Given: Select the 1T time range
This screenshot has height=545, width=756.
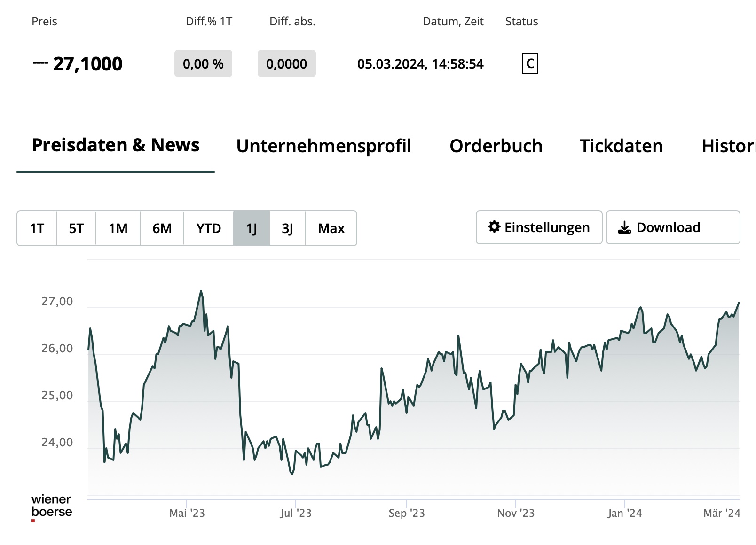Looking at the screenshot, I should click(37, 228).
